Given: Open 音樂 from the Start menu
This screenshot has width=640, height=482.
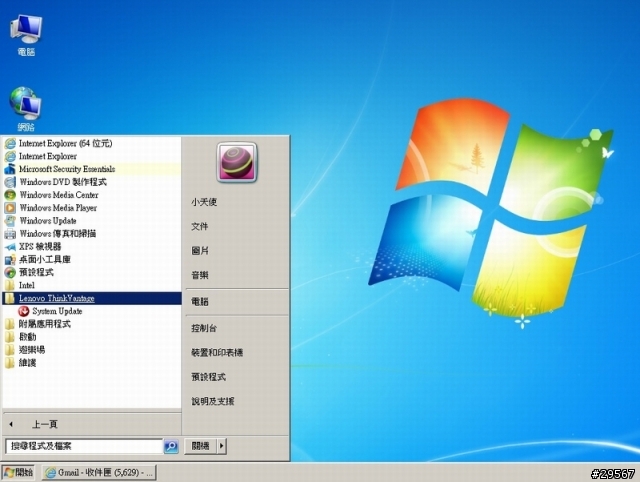Looking at the screenshot, I should (200, 275).
